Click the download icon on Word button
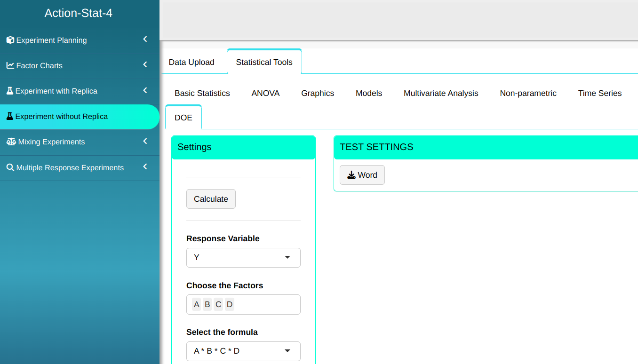Viewport: 638px width, 364px height. pyautogui.click(x=351, y=175)
